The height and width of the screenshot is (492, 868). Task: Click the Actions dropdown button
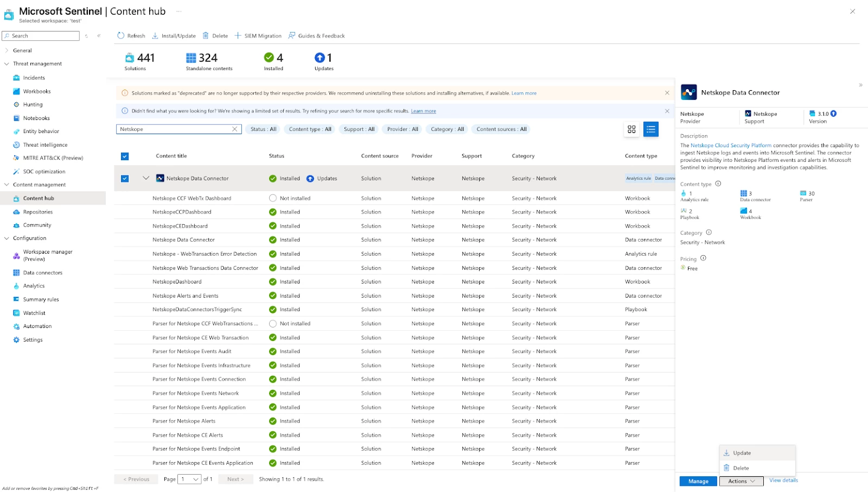(741, 481)
